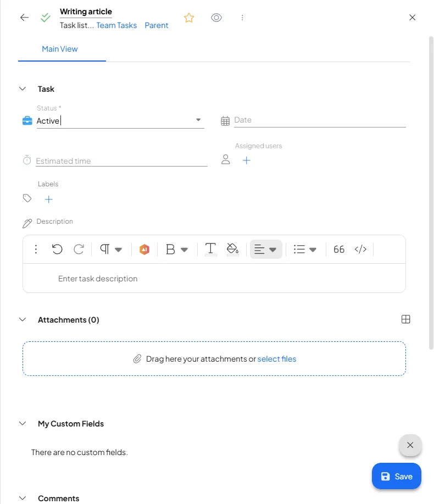
Task: Go back using the left arrow
Action: point(24,18)
